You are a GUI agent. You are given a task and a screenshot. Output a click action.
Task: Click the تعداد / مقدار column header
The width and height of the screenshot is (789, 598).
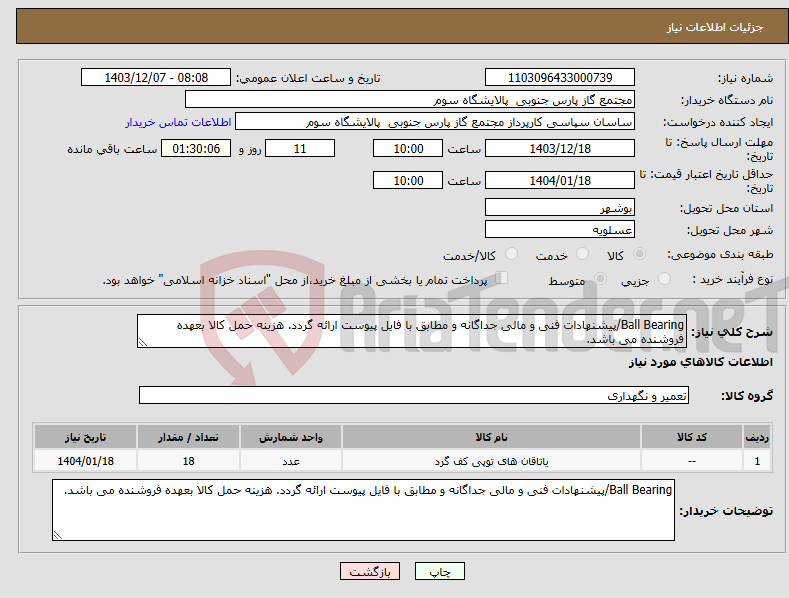[188, 437]
